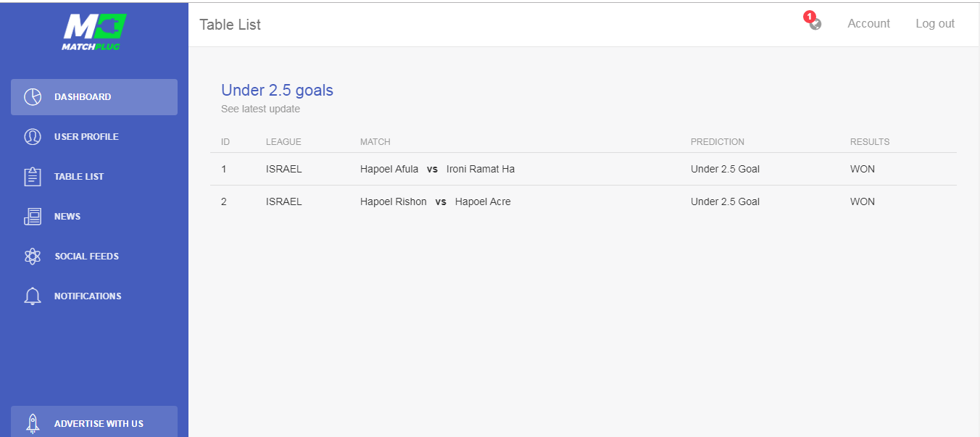Open the Account link in header
Screen dimensions: 980x437
[x=868, y=23]
